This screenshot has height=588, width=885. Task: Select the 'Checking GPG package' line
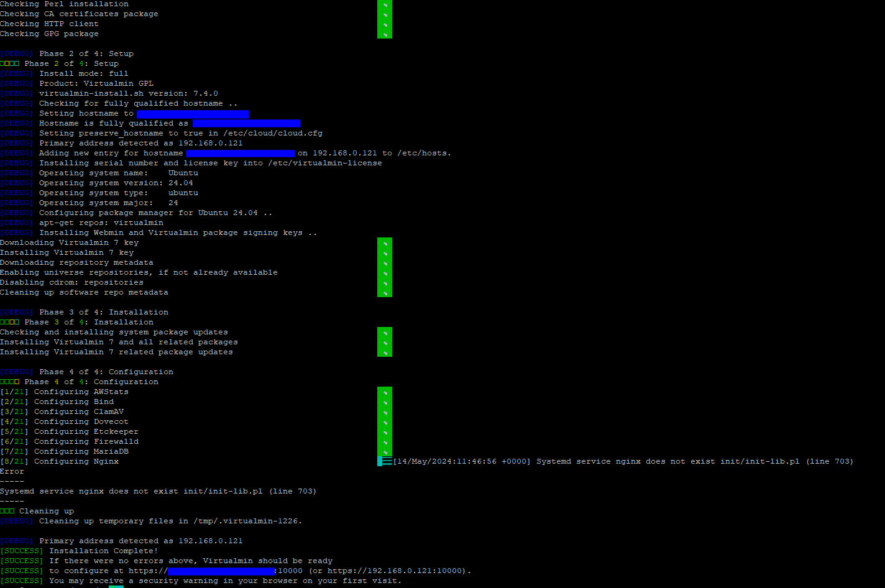point(49,34)
